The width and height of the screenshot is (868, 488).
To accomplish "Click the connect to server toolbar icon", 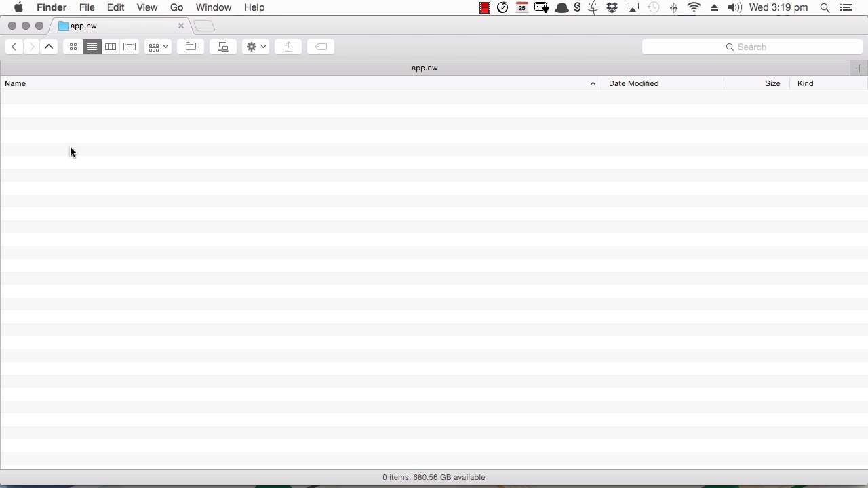I will coord(223,47).
